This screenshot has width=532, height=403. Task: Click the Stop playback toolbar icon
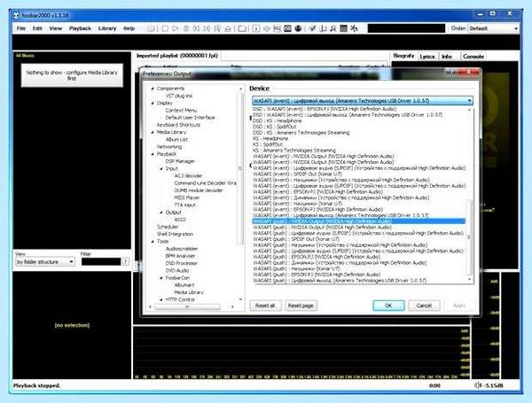pyautogui.click(x=165, y=29)
